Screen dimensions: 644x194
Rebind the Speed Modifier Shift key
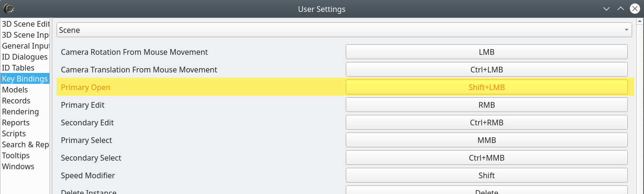click(x=487, y=175)
